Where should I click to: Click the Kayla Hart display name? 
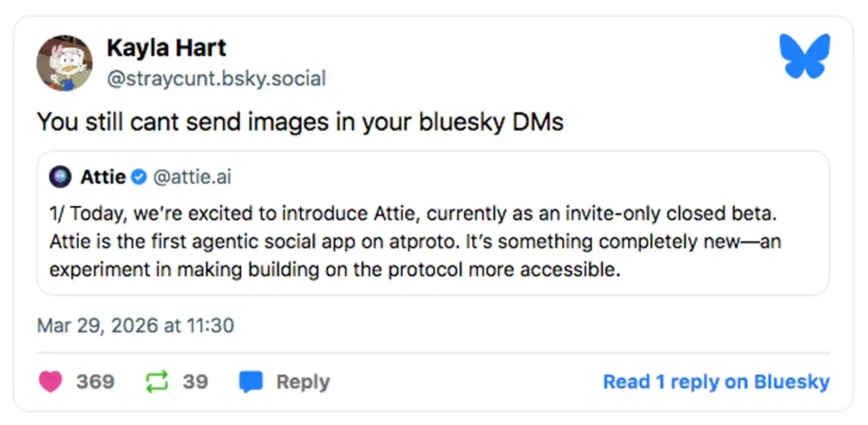coord(166,48)
